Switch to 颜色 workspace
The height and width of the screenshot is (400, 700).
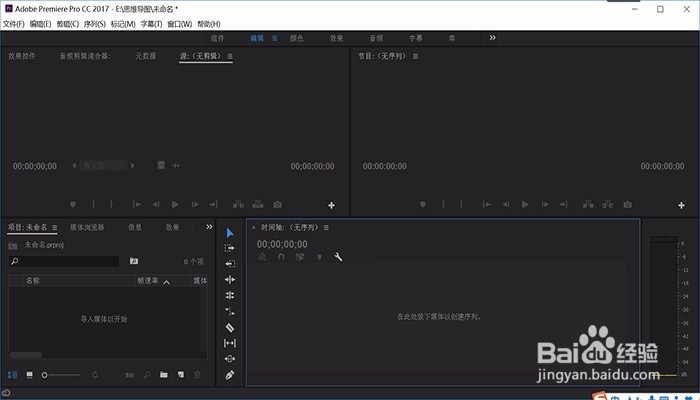click(x=297, y=38)
